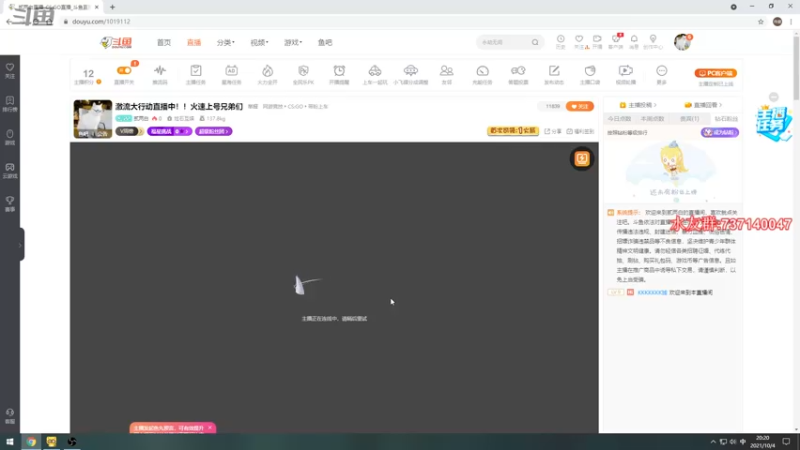Viewport: 800px width, 450px height.
Task: Open the 主播任务 checklist icon
Action: tap(196, 70)
